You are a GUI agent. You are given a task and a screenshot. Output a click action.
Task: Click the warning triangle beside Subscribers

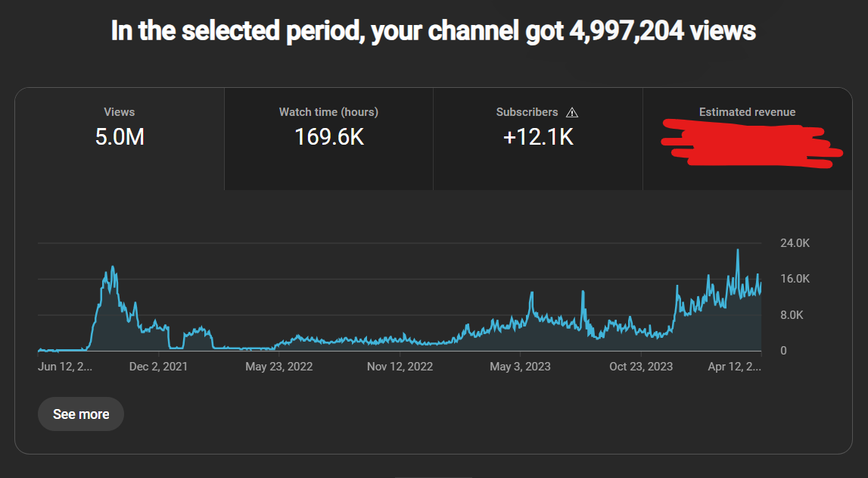(572, 113)
